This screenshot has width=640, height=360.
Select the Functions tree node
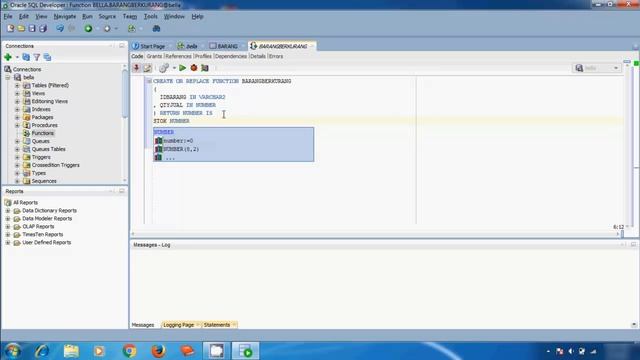pyautogui.click(x=42, y=133)
